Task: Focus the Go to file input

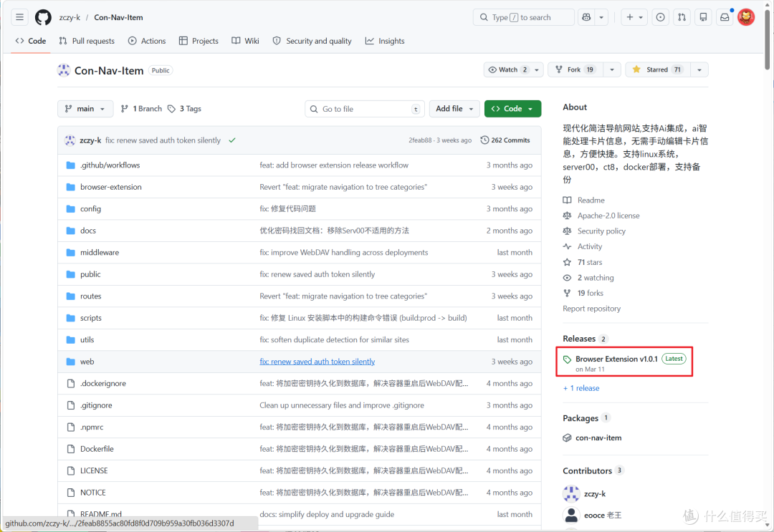Action: [x=365, y=109]
